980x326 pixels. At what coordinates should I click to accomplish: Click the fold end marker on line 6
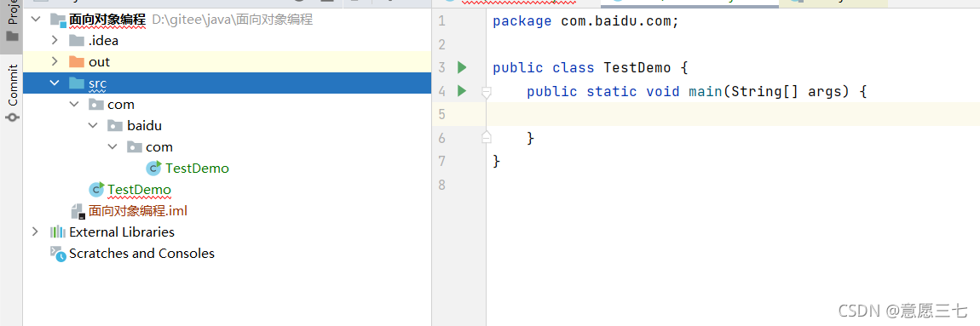point(487,137)
